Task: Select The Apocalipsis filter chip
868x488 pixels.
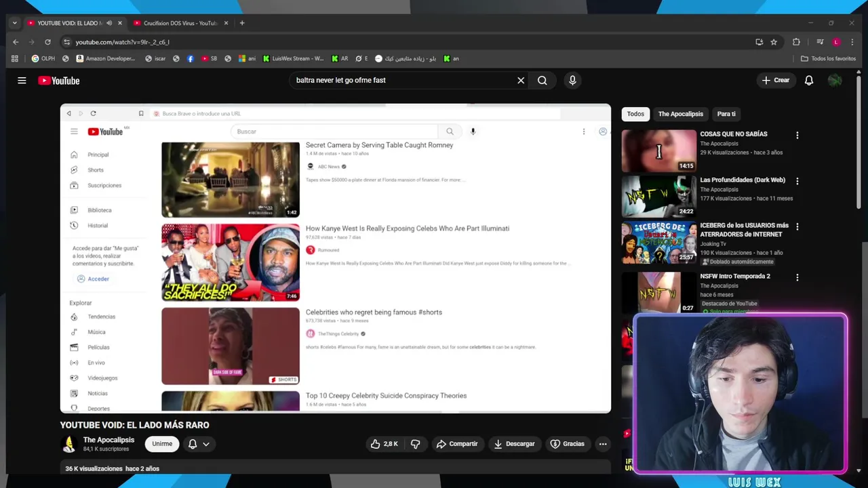Action: coord(681,114)
